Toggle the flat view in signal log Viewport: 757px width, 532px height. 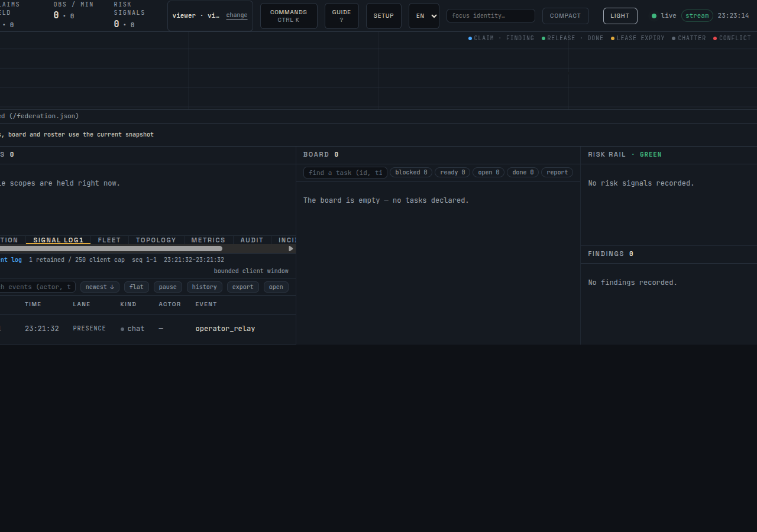[137, 287]
